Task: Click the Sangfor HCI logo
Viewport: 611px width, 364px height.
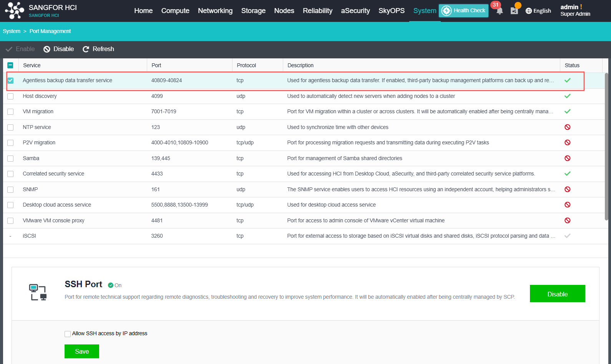Action: click(15, 10)
